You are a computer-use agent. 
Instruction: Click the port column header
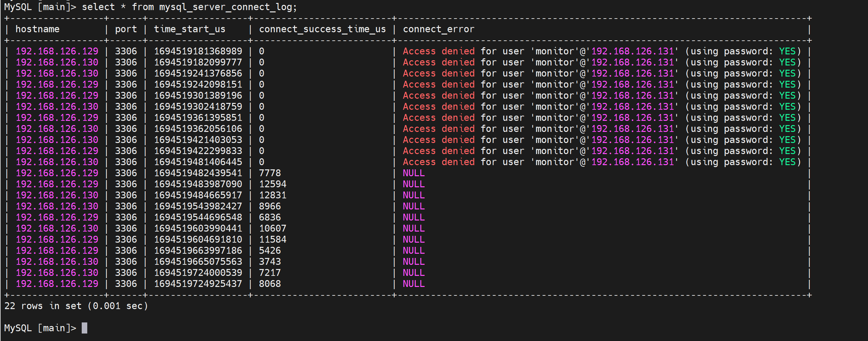126,29
